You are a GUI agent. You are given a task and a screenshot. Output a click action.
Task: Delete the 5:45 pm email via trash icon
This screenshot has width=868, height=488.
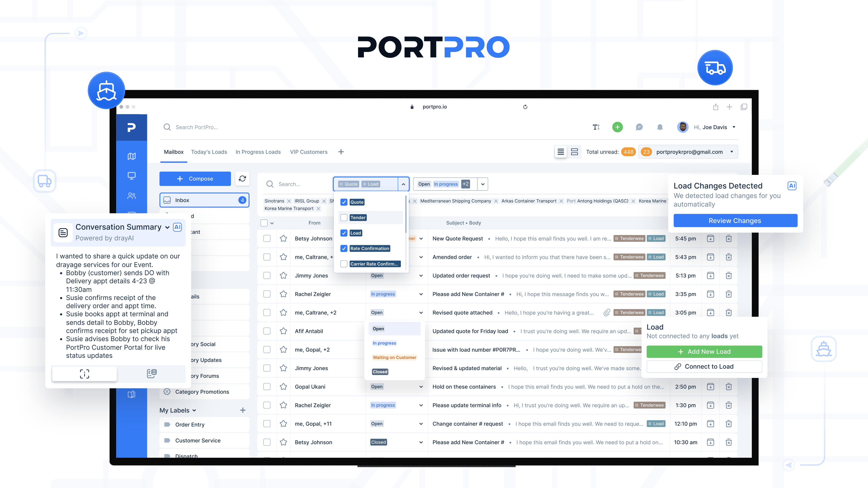tap(729, 238)
